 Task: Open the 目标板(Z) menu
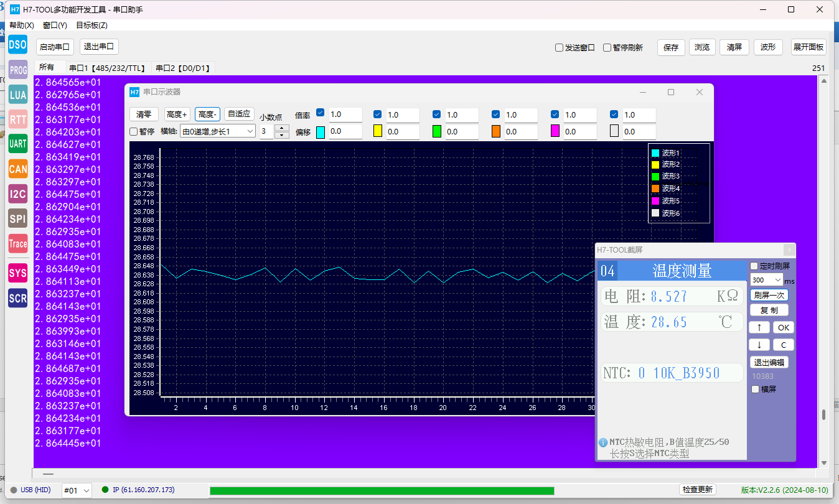point(91,26)
